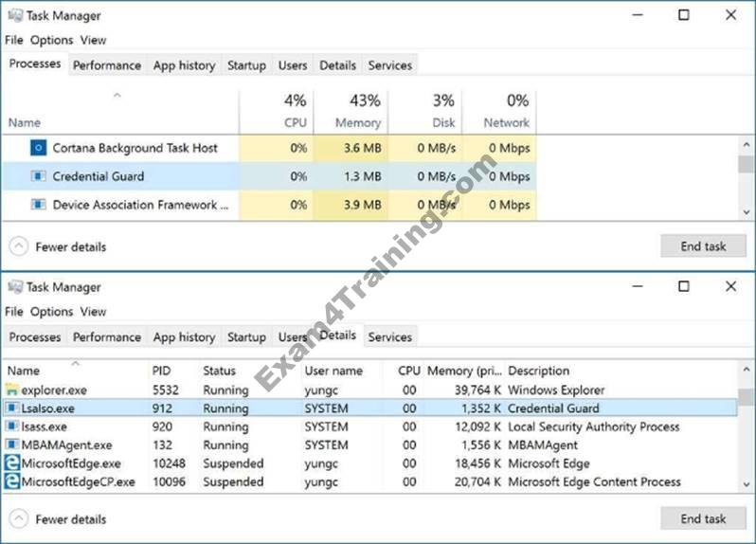Open Options menu in lower Task Manager
Screen dimensions: 756x544
tap(51, 312)
